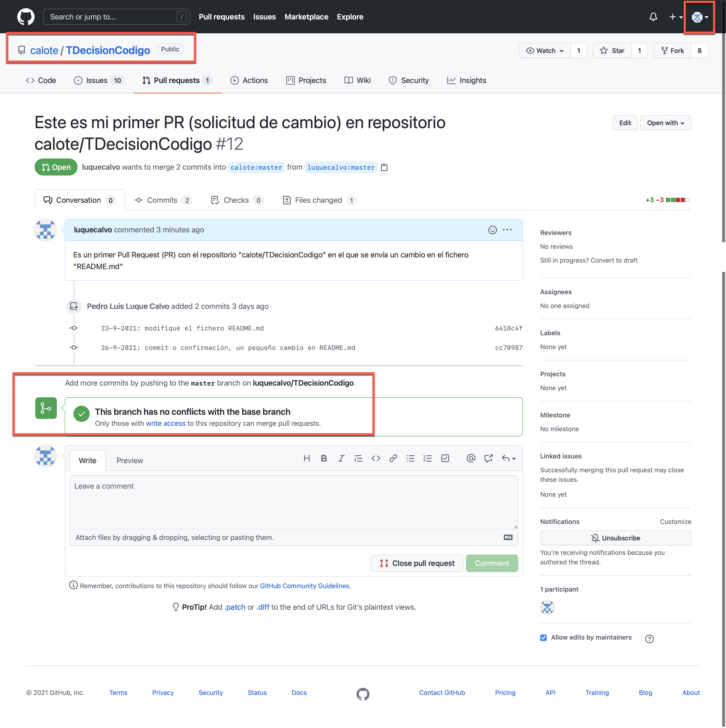The height and width of the screenshot is (728, 726).
Task: Click the footer GitHub logo
Action: point(363,694)
